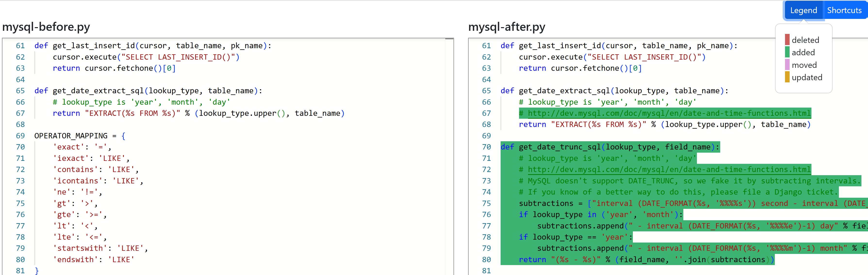Click the purple moved color swatch
This screenshot has height=275, width=868.
point(787,65)
